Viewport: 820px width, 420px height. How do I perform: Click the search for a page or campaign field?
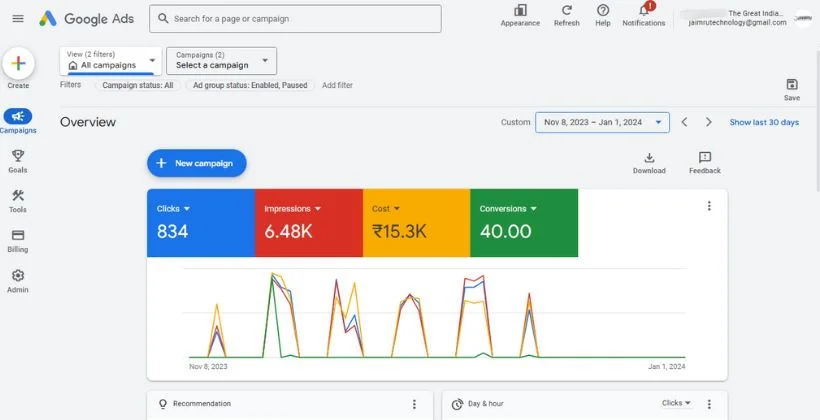point(295,18)
